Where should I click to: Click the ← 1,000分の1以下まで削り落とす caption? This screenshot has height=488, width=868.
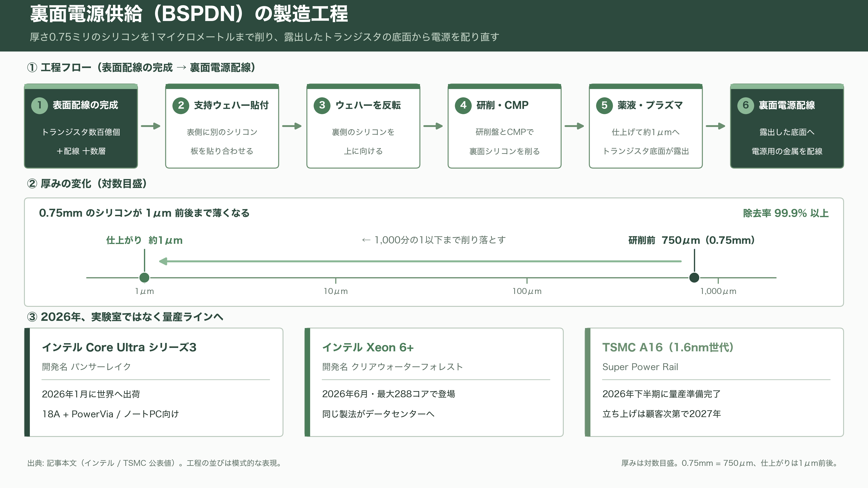434,240
